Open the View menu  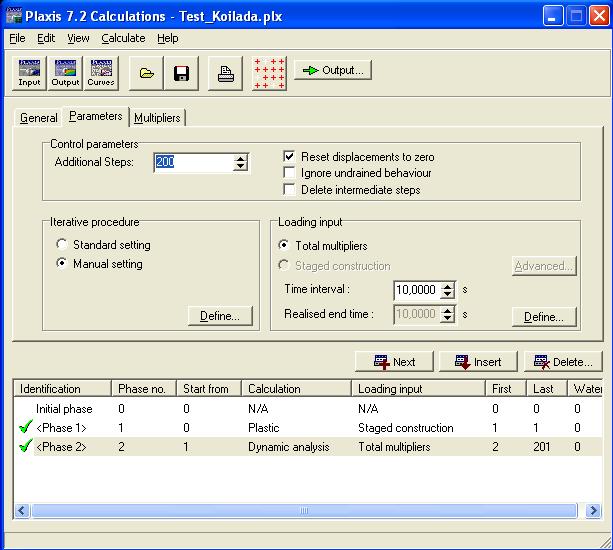(x=78, y=38)
